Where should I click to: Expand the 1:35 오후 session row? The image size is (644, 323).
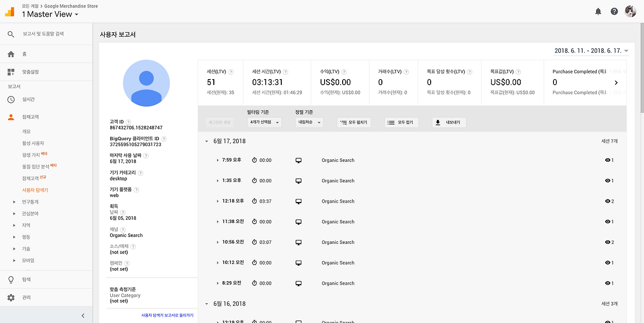pos(218,181)
